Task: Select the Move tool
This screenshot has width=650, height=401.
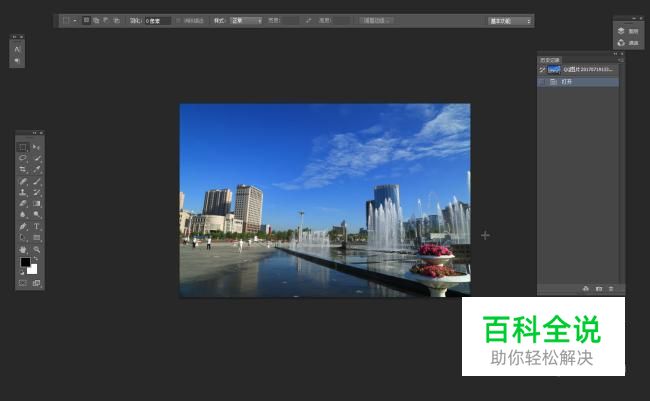Action: (x=36, y=147)
